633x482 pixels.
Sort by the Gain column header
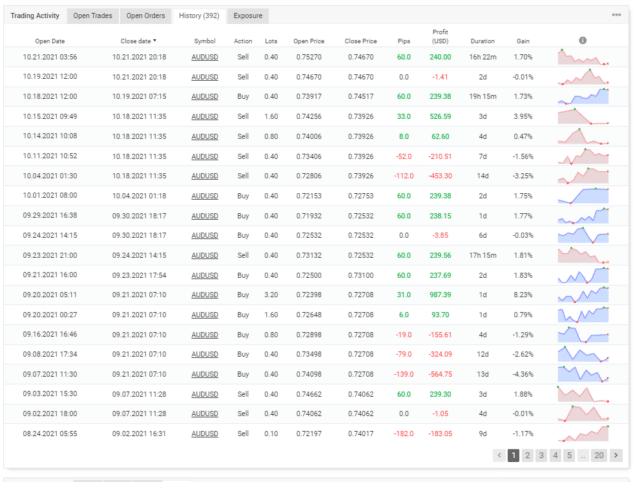click(x=523, y=41)
